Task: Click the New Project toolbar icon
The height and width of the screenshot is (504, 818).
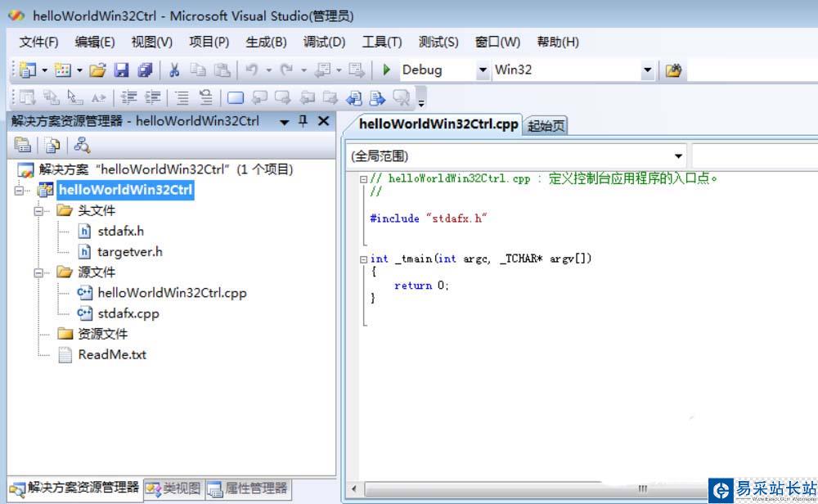Action: (27, 70)
